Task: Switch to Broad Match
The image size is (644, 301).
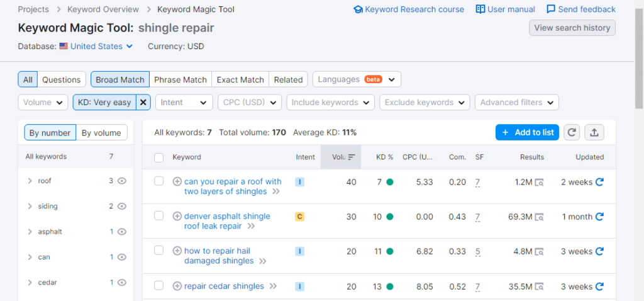Action: tap(120, 80)
